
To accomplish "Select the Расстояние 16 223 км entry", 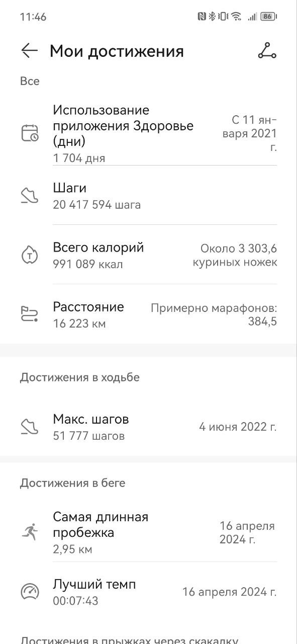I will [148, 314].
